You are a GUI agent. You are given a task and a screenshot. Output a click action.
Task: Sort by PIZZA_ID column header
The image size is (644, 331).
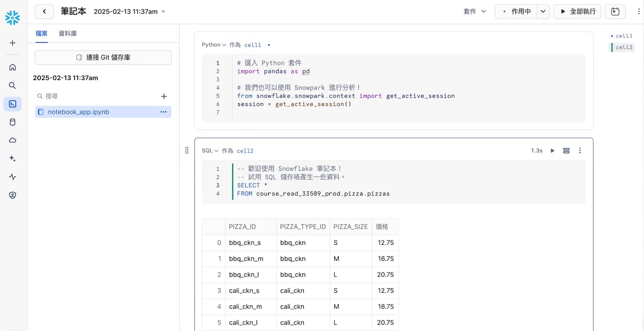click(x=251, y=227)
